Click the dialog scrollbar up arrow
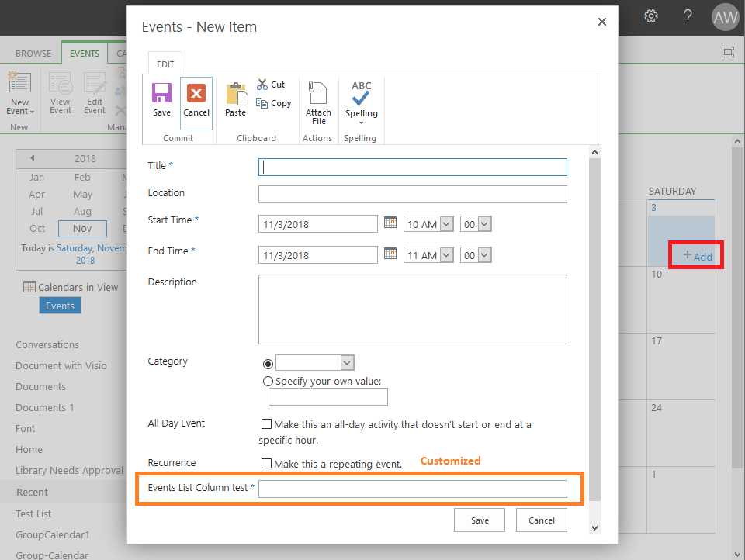 595,153
